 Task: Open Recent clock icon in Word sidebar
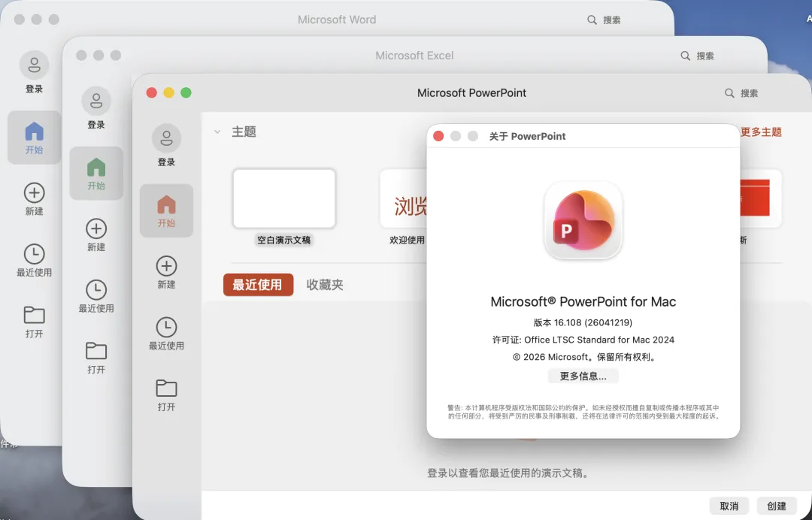point(34,254)
